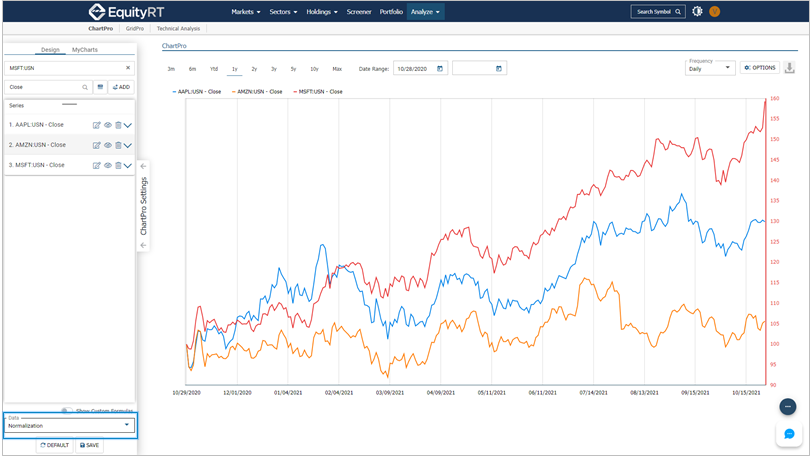Click the search icon in Close field
810x456 pixels.
tap(85, 87)
